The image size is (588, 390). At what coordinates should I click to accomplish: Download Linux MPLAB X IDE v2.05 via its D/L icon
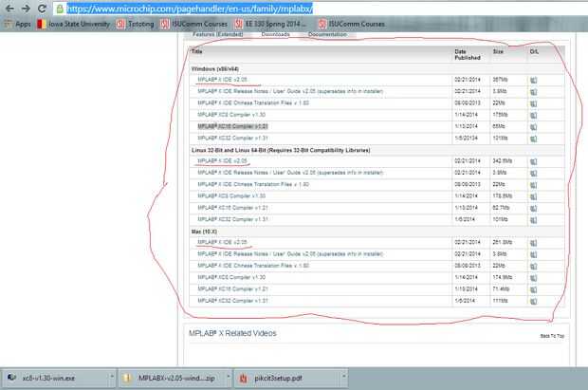click(x=533, y=161)
